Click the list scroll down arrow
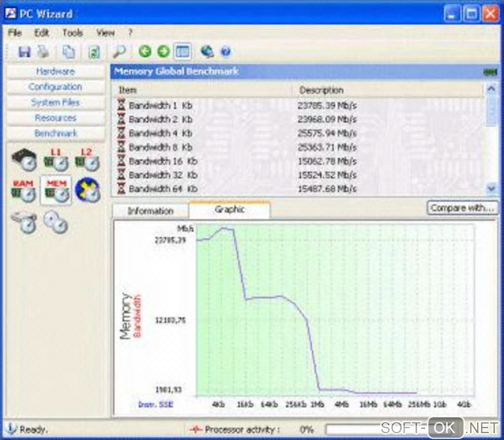Viewport: 504px width, 440px height. (x=491, y=188)
